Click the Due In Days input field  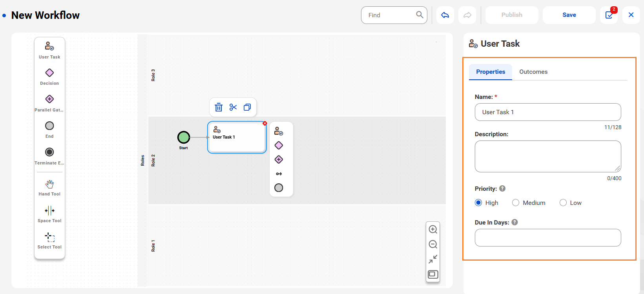coord(548,238)
